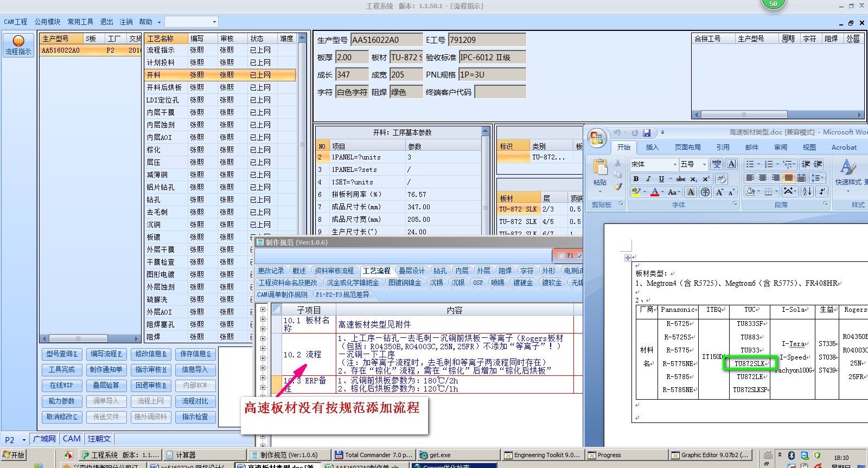Viewport: 868px width, 468px height.
Task: Open the 宋体 font name dropdown
Action: pyautogui.click(x=675, y=164)
